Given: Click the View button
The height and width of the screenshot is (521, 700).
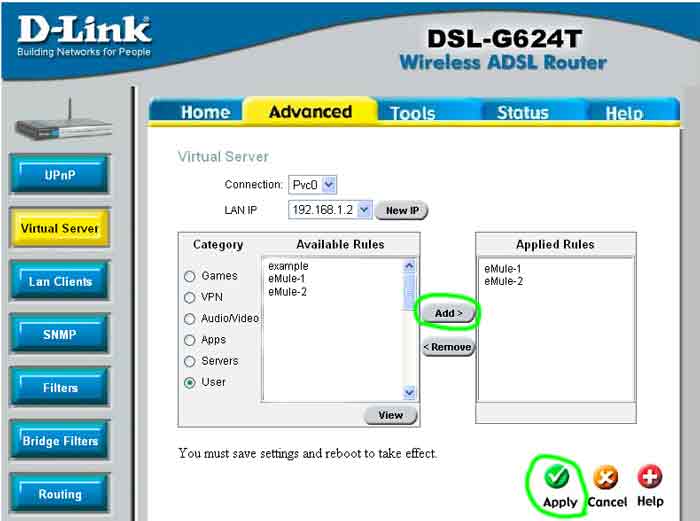Looking at the screenshot, I should coord(391,415).
